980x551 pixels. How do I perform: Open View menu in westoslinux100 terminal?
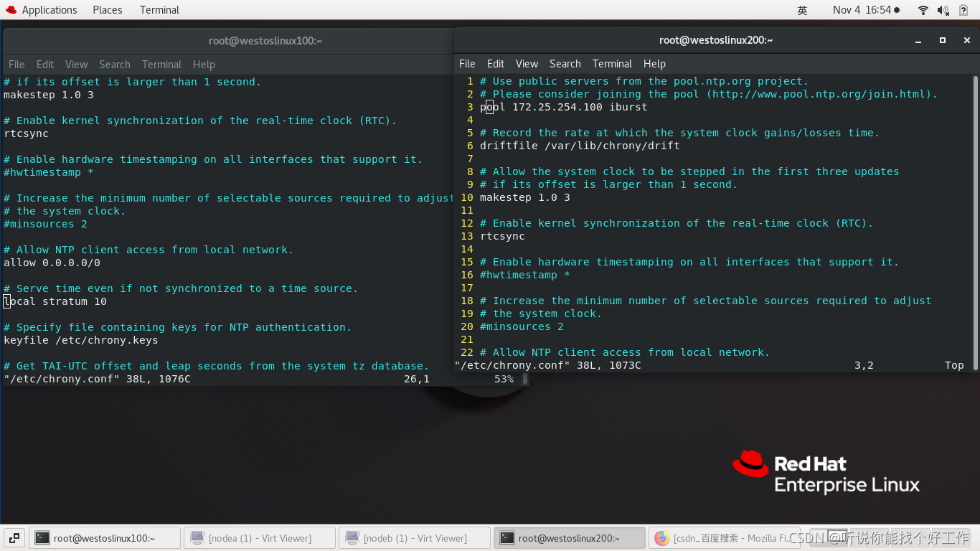click(76, 65)
